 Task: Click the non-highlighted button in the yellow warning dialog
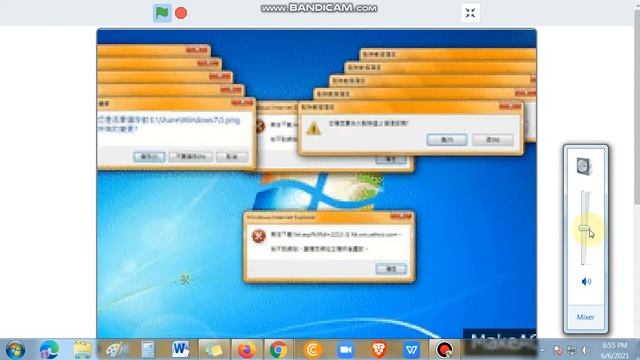pos(493,140)
